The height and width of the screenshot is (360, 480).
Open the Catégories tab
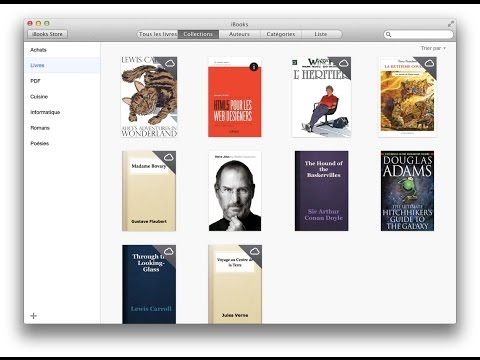tap(281, 34)
